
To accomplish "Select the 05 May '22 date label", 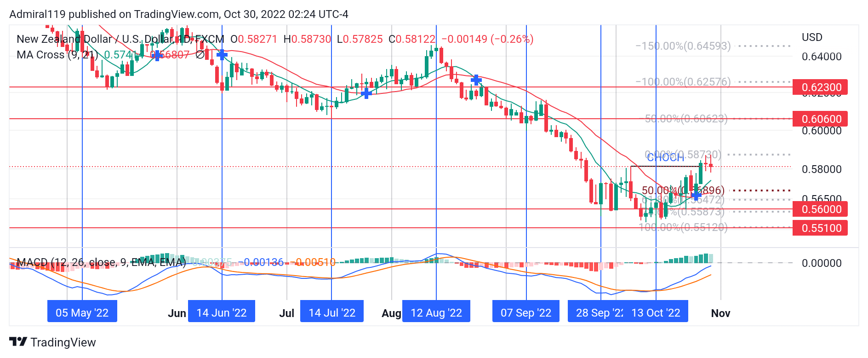I will [x=82, y=312].
